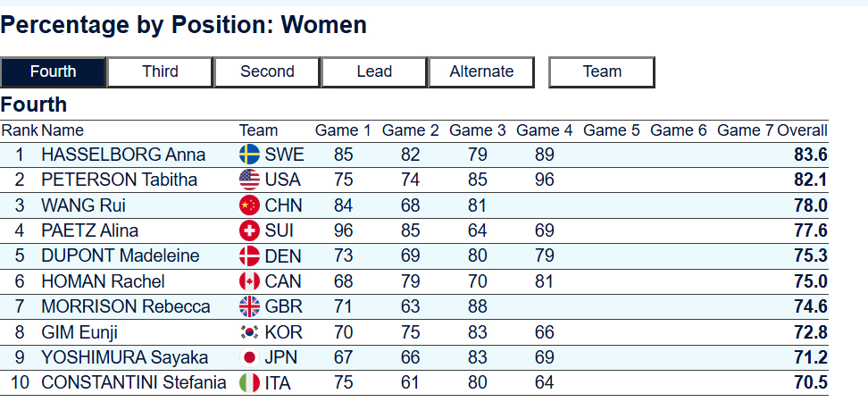The height and width of the screenshot is (402, 868).
Task: Click the Great Britain flag icon
Action: click(249, 306)
